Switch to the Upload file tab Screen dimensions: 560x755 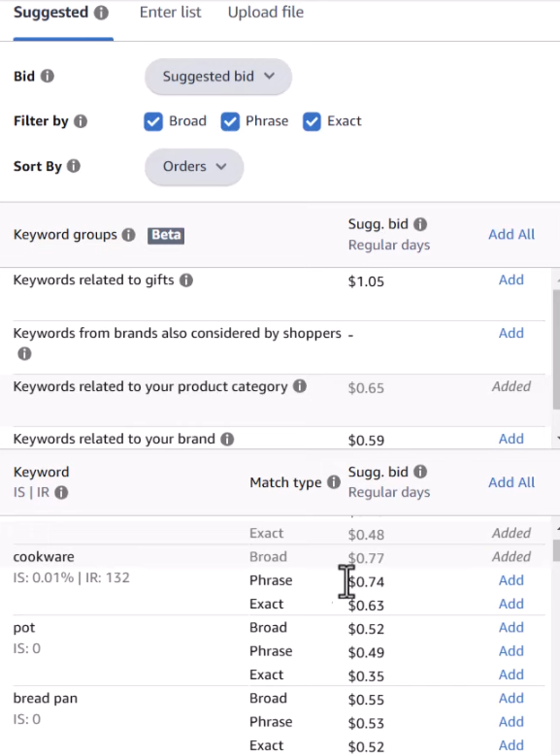click(266, 12)
